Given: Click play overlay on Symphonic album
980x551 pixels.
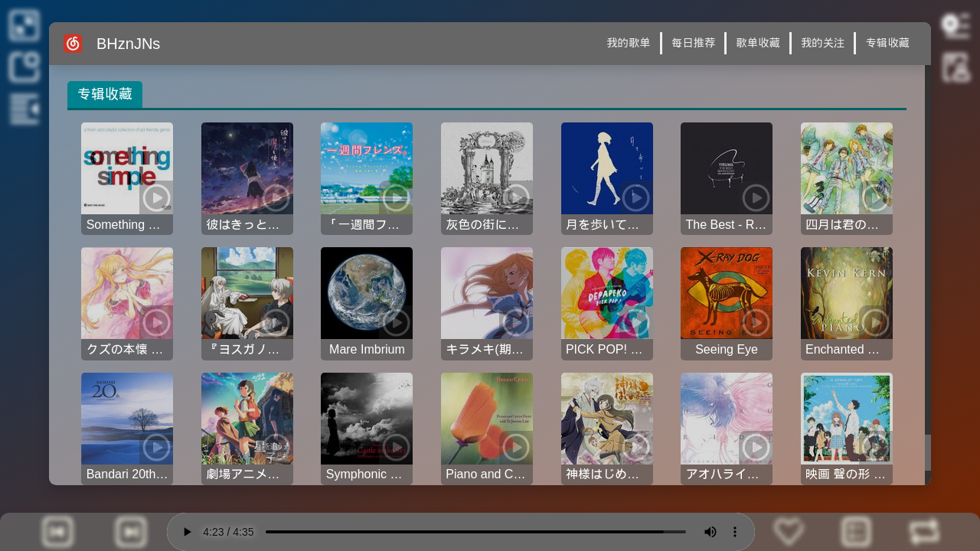Looking at the screenshot, I should tap(396, 448).
